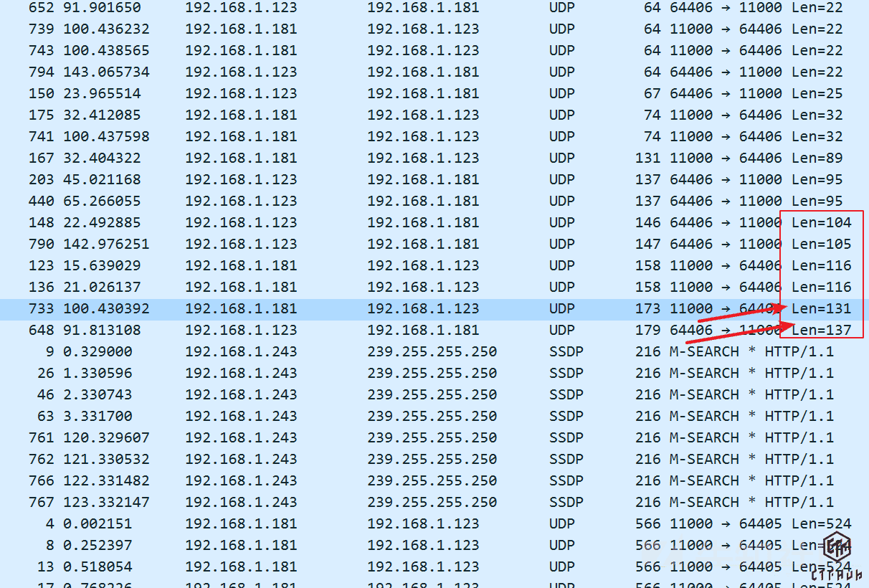Click the watermark logo in bottom-right corner
869x588 pixels.
(x=837, y=555)
